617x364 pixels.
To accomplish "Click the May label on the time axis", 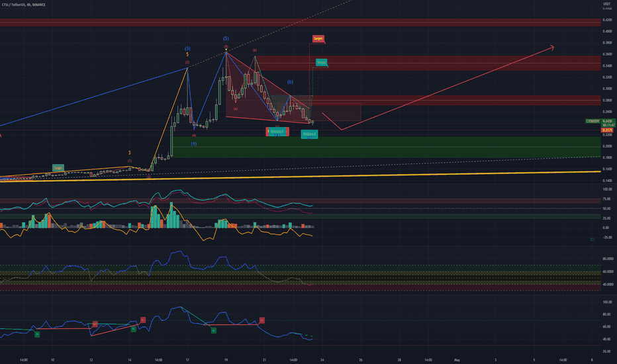I will pos(457,359).
